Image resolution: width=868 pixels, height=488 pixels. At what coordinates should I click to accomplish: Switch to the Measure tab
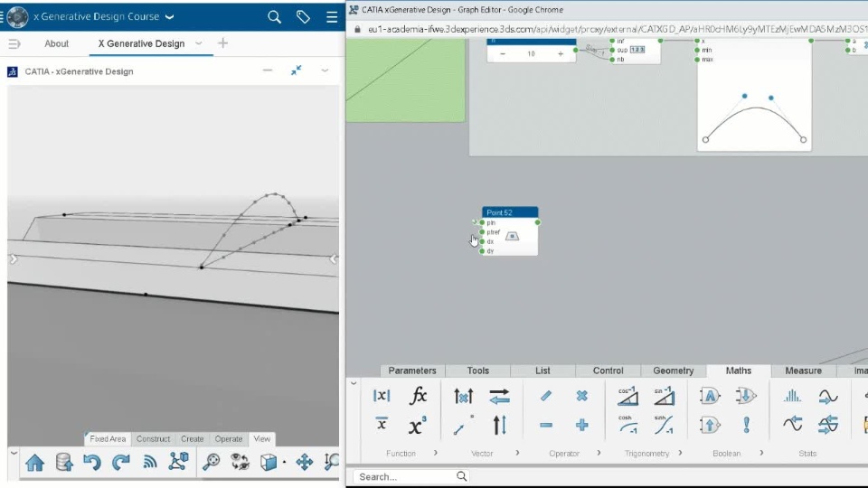click(803, 371)
